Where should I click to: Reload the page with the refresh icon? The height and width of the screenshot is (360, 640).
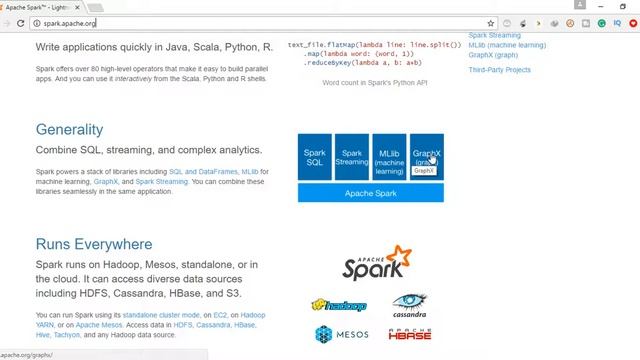pyautogui.click(x=20, y=23)
